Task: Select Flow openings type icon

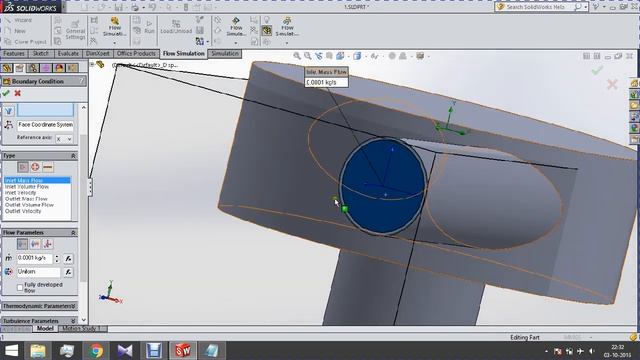Action: [x=23, y=167]
